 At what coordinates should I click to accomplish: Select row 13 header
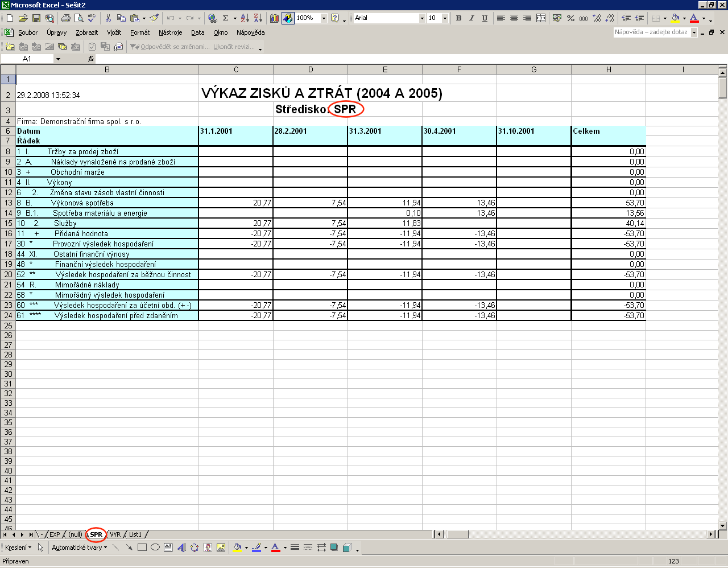(x=8, y=203)
